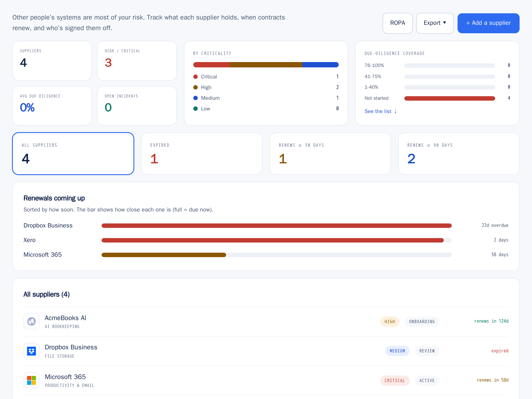
Task: Open the AcmeBooks AI supplier name
Action: pyautogui.click(x=65, y=318)
